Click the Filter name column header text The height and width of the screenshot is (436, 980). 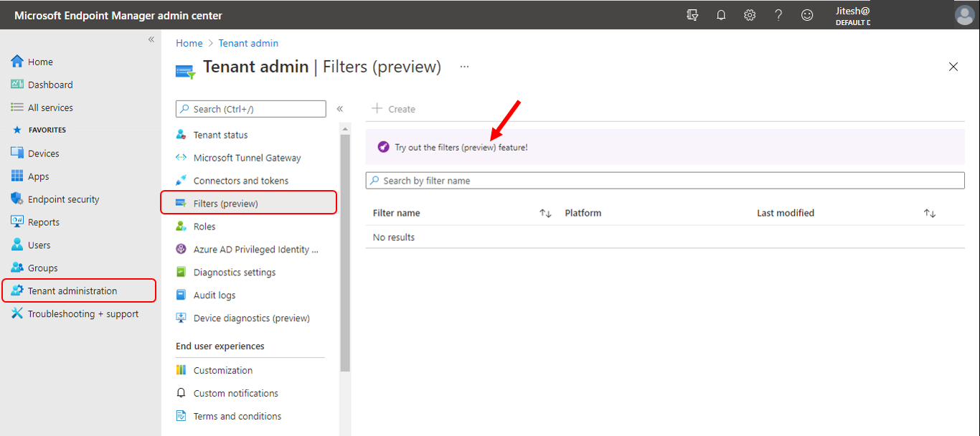point(396,213)
